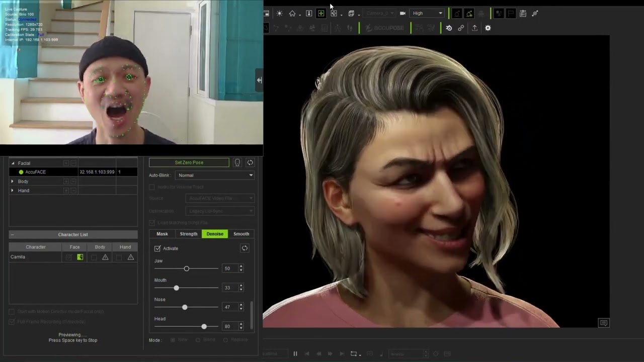
Task: Click the Head value stepper arrows
Action: [241, 327]
